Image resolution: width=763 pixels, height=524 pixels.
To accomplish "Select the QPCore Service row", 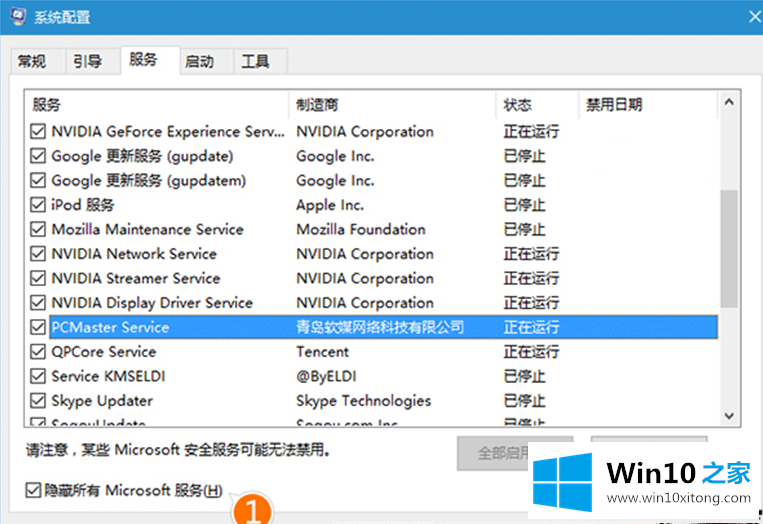I will tap(373, 351).
